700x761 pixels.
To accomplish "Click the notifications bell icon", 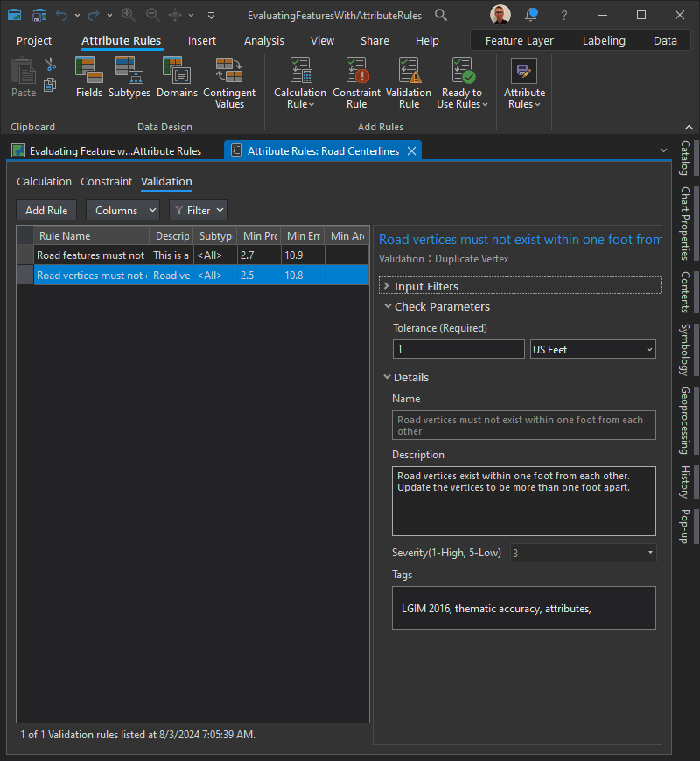I will pos(531,15).
